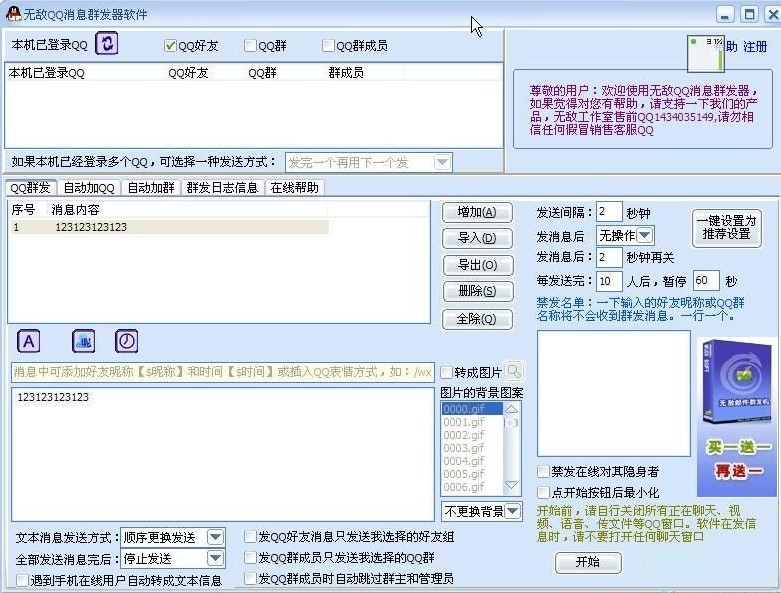Check 发QQ群成员时自动跳过群主和管理员
This screenshot has height=593, width=781.
pyautogui.click(x=250, y=579)
